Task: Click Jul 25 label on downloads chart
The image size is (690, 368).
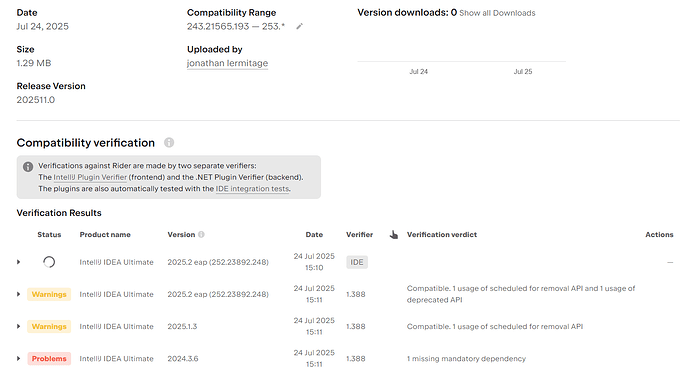Action: click(x=523, y=71)
